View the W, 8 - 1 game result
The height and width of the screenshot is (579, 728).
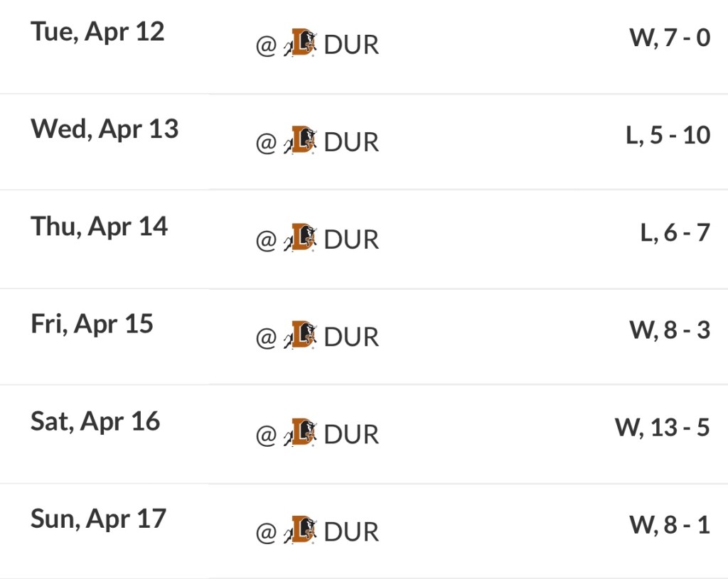(x=669, y=524)
